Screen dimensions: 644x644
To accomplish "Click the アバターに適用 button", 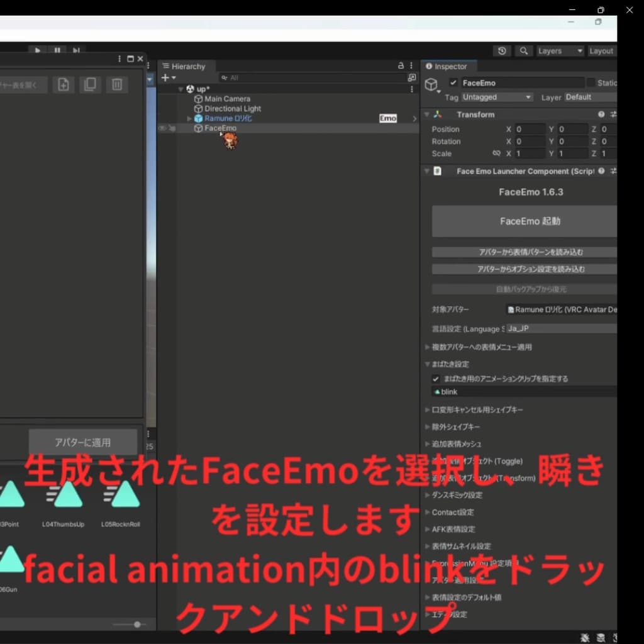I will (x=82, y=442).
